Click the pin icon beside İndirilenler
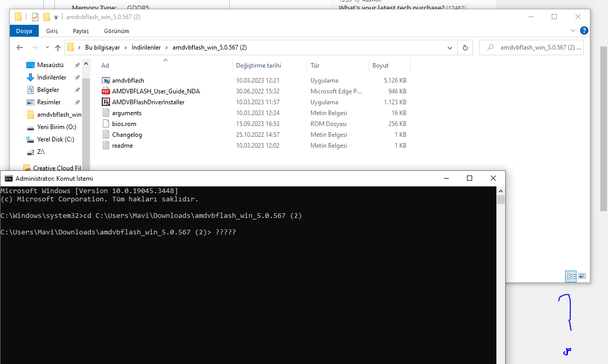 pyautogui.click(x=77, y=77)
